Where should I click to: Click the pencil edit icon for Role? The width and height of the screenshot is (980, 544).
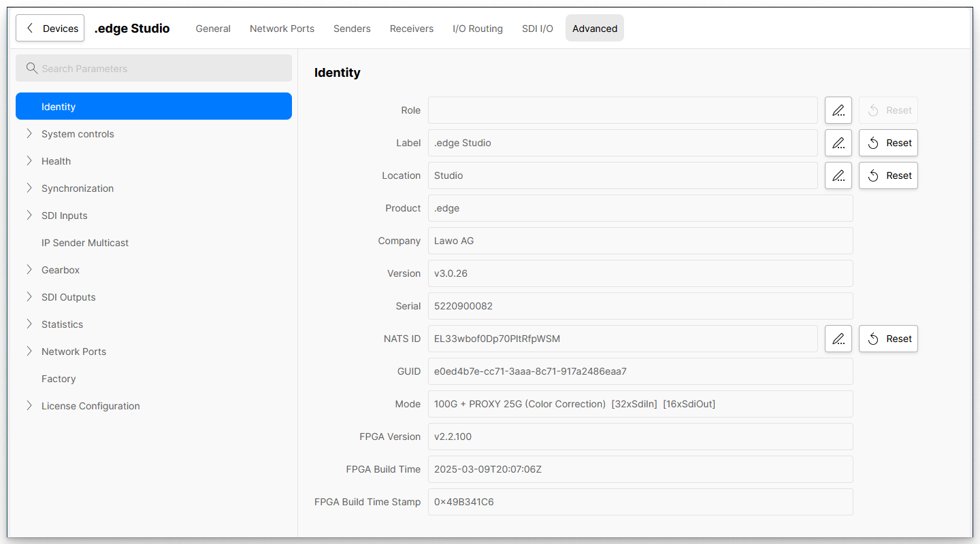click(838, 110)
